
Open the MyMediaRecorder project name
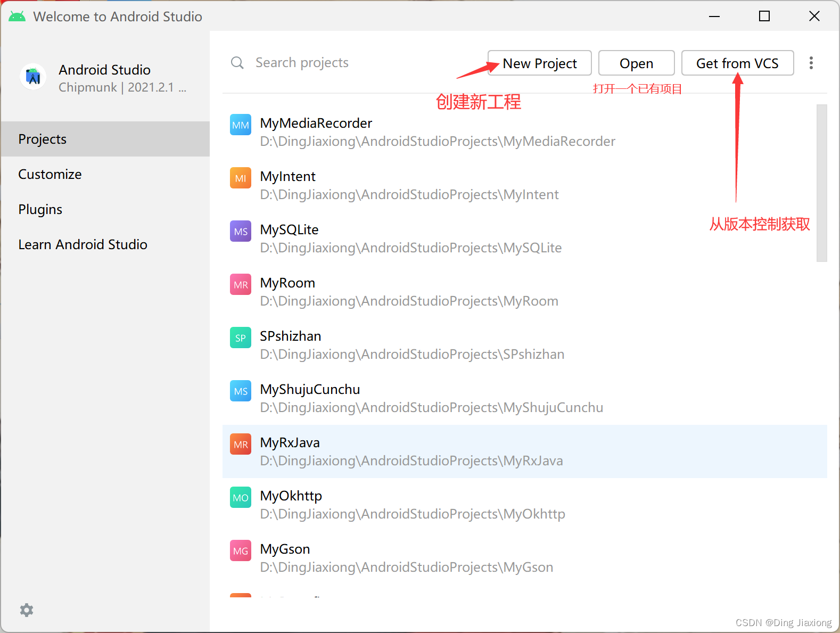[316, 123]
